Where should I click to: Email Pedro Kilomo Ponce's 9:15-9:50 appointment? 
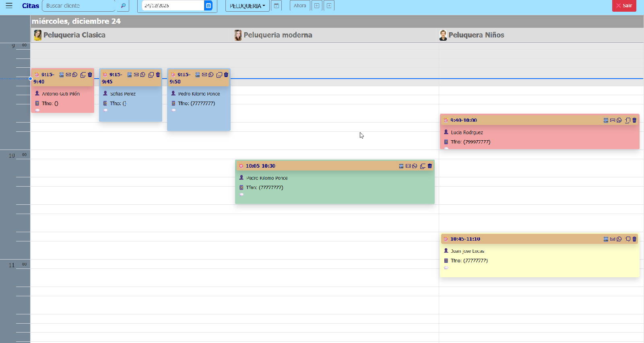(x=204, y=75)
